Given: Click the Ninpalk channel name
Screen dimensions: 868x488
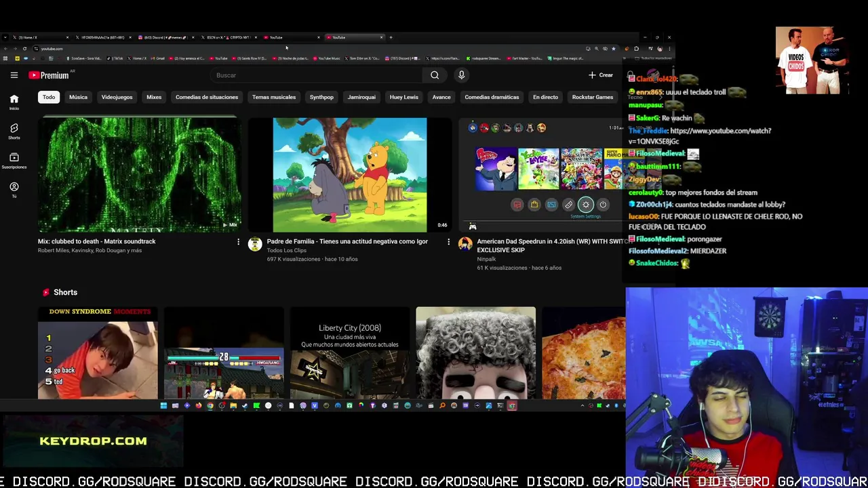Looking at the screenshot, I should coord(486,259).
